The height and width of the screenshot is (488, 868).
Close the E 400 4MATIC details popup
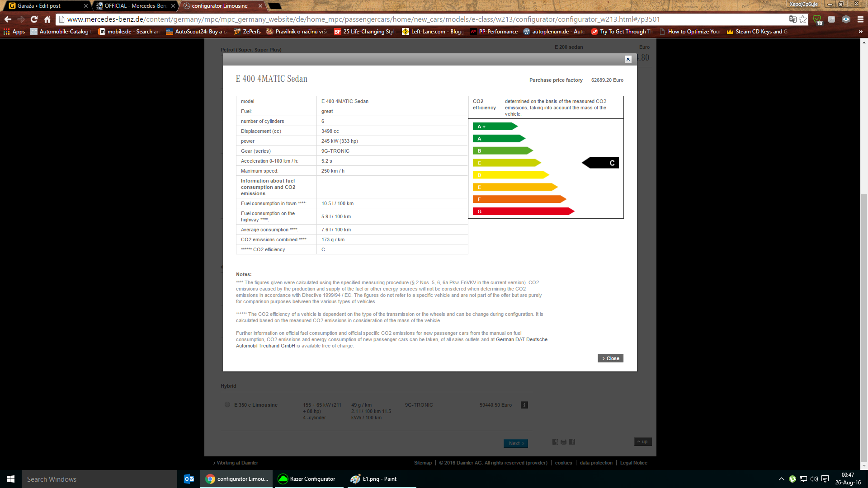click(x=628, y=59)
